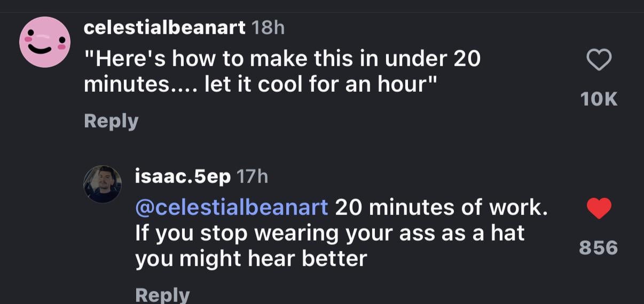Tap the 18h timestamp

(268, 28)
